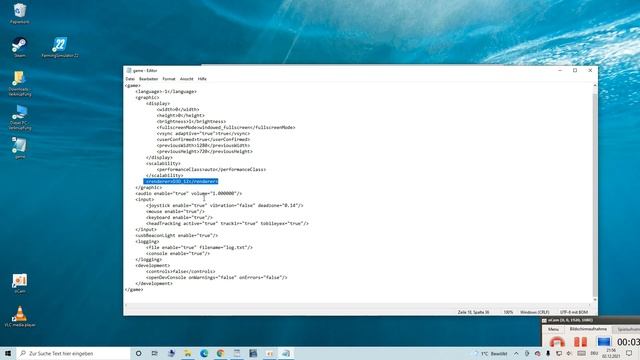Click the language tag line
640x360 pixels.
[x=166, y=91]
